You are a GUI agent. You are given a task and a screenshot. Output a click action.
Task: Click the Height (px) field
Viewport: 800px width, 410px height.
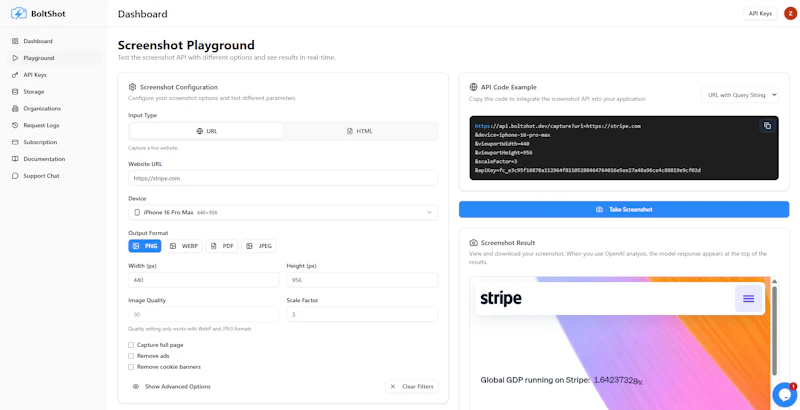tap(362, 280)
